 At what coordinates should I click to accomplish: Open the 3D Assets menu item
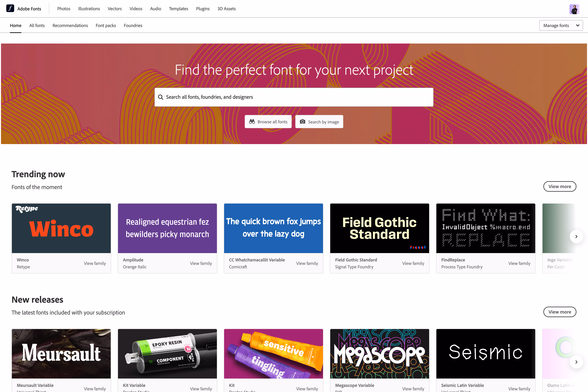click(226, 9)
